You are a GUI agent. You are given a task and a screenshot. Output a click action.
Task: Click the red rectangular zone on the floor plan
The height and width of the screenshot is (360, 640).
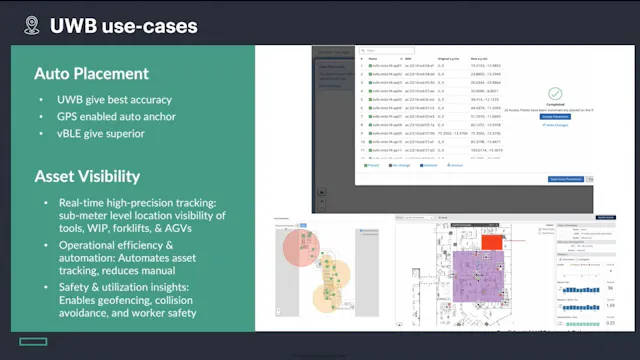point(492,242)
